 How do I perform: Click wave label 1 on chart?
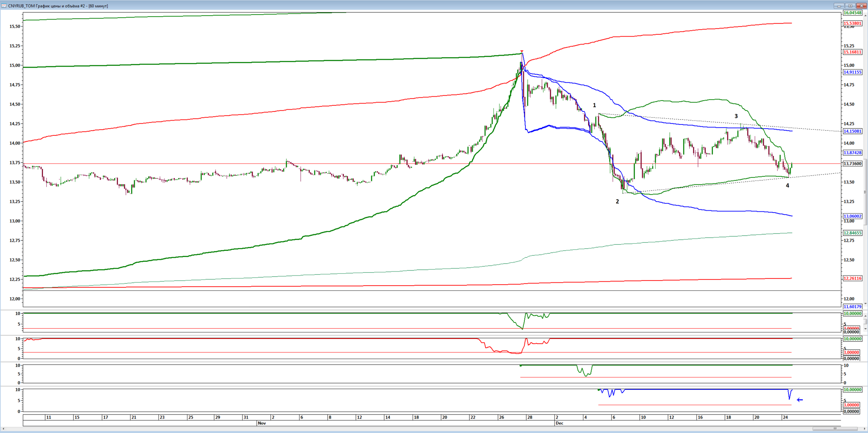pos(594,105)
